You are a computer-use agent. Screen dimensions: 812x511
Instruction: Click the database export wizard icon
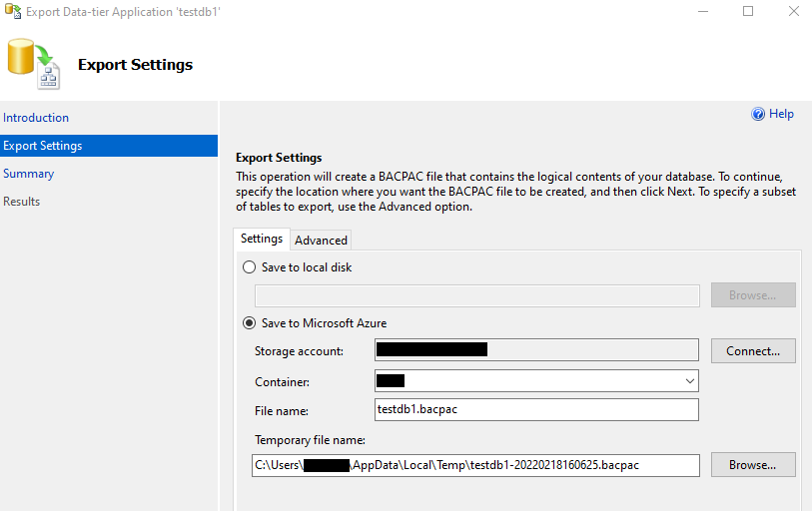(x=33, y=63)
